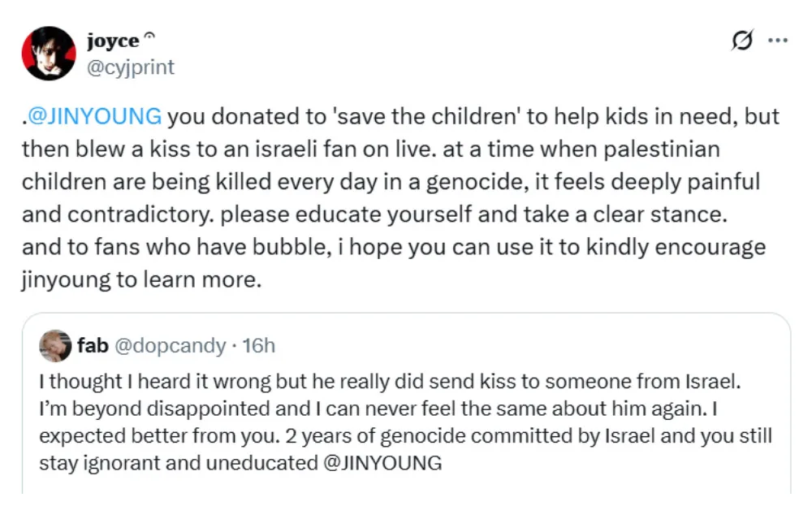The width and height of the screenshot is (812, 506).
Task: Click the joyce display name
Action: (x=112, y=41)
